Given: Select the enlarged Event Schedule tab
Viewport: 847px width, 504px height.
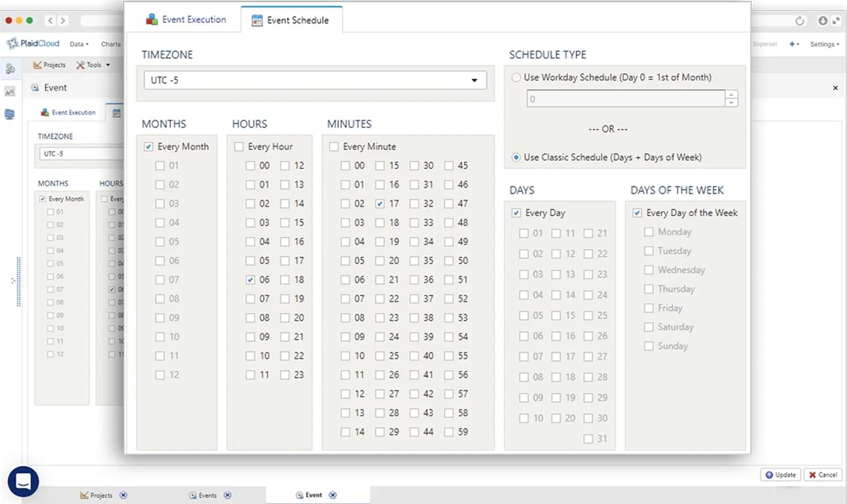Looking at the screenshot, I should click(x=292, y=20).
